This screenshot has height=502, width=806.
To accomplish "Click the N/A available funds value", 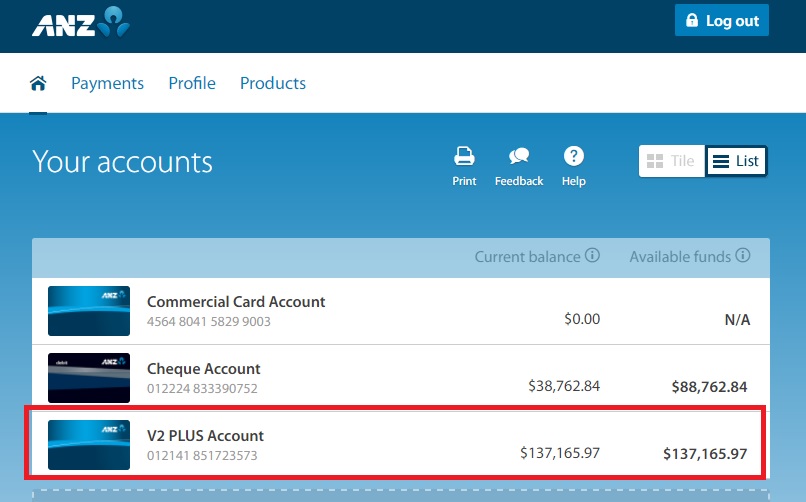I will tap(737, 320).
